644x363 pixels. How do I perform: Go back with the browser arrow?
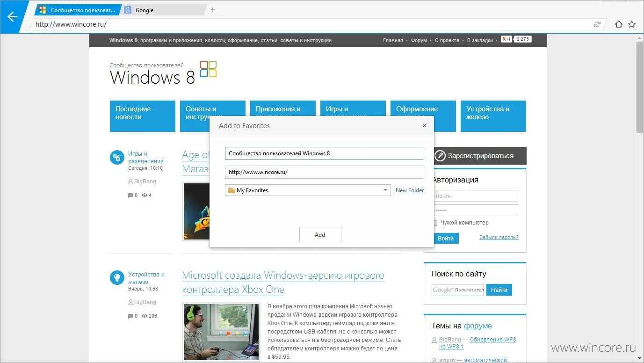[x=12, y=17]
